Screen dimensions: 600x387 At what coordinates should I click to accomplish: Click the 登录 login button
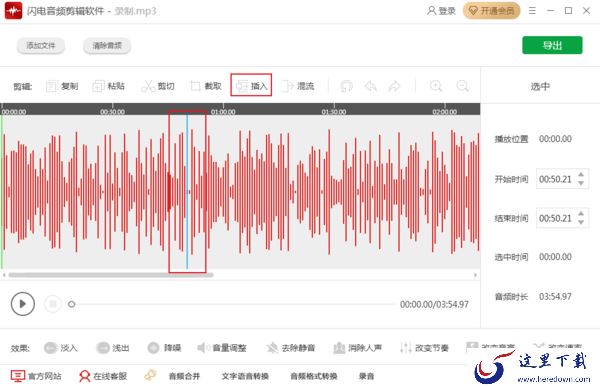click(441, 11)
